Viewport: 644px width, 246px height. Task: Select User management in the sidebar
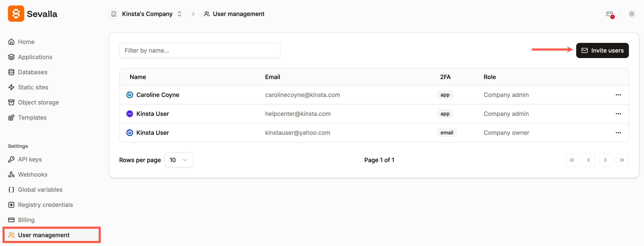44,235
